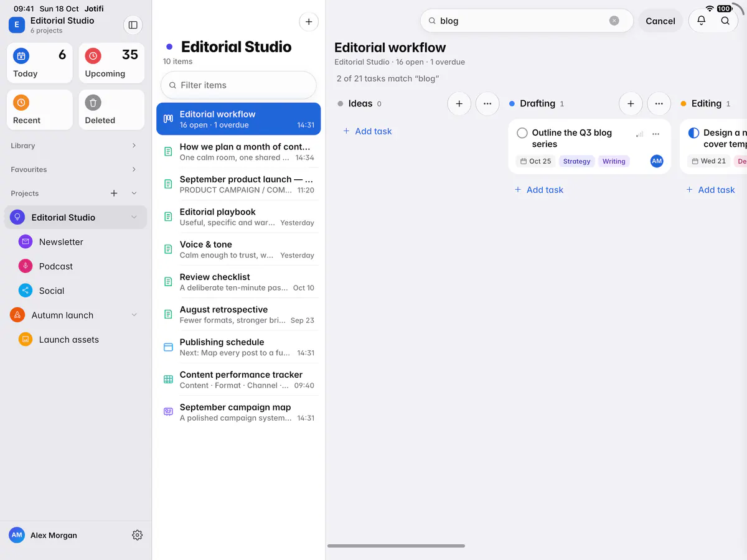747x560 pixels.
Task: Click the search field containing blog
Action: (x=527, y=21)
